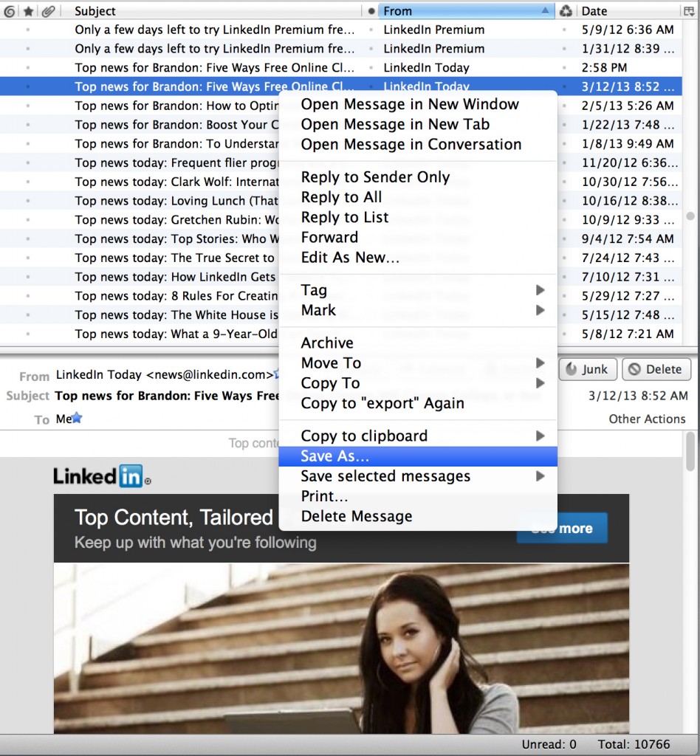This screenshot has width=700, height=756.
Task: Click the Unread: 0 status bar entry
Action: point(549,744)
